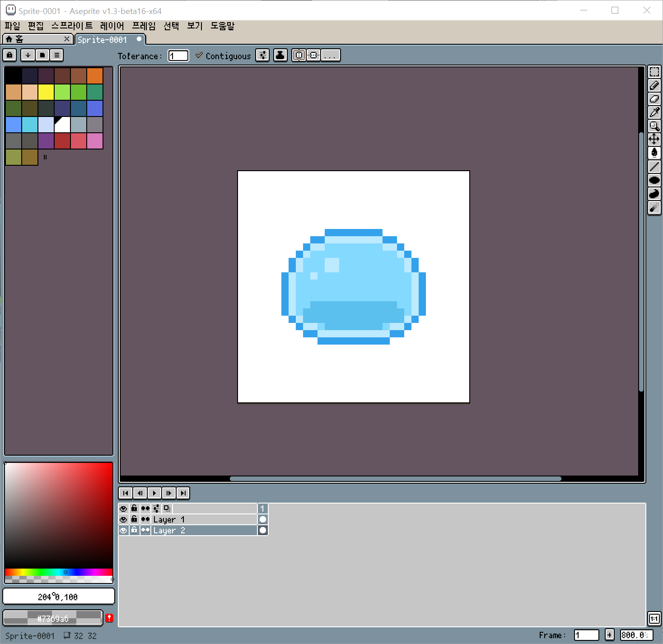Open the 도움말 menu

pyautogui.click(x=223, y=26)
